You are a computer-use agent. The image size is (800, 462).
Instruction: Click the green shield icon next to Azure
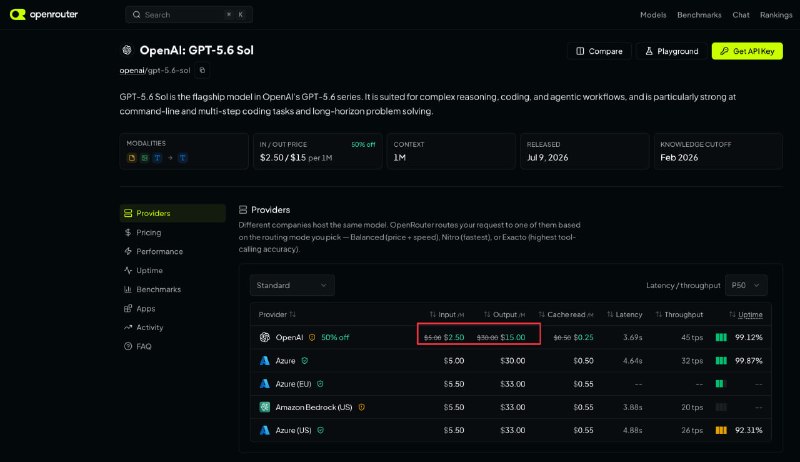[x=305, y=361]
